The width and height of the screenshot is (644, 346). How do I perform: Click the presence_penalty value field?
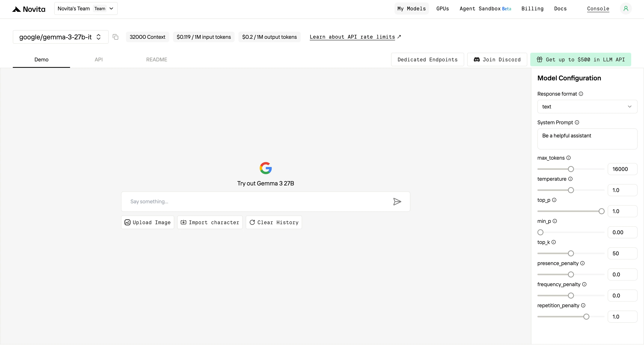(x=623, y=274)
